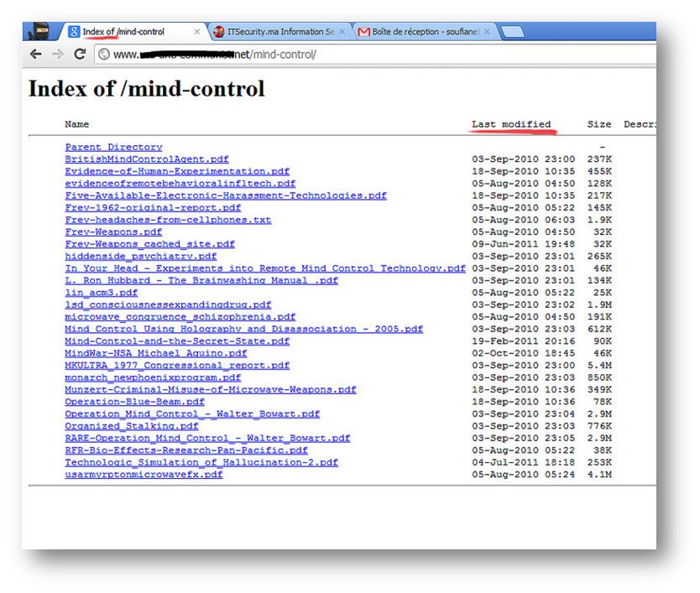Sort listing by Name column header

click(76, 124)
